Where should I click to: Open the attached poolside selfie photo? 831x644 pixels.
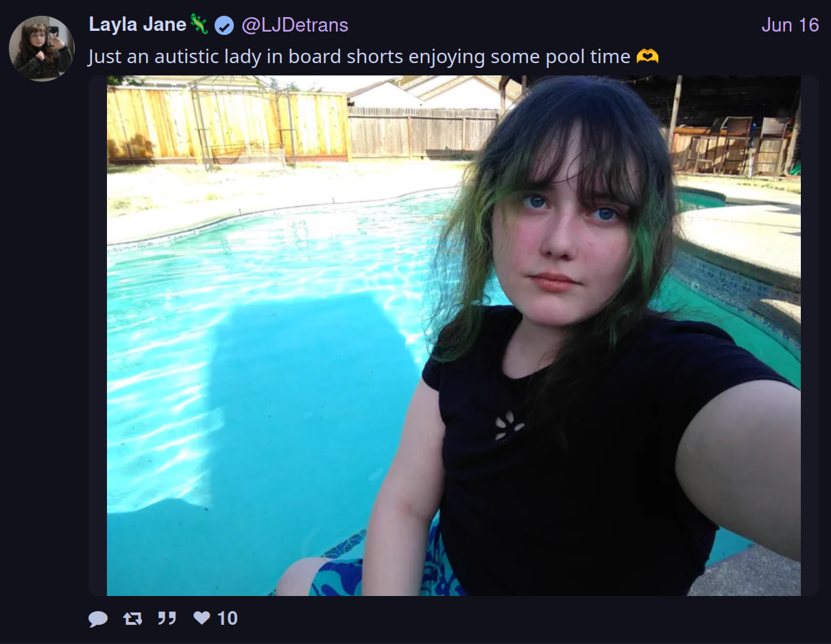click(x=454, y=335)
